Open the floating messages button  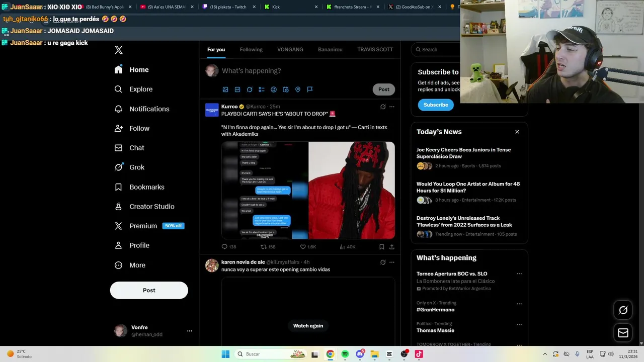tap(623, 333)
